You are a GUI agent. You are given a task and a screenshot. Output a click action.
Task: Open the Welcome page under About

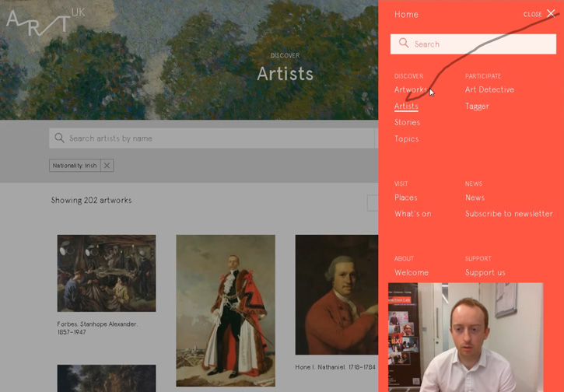coord(411,272)
